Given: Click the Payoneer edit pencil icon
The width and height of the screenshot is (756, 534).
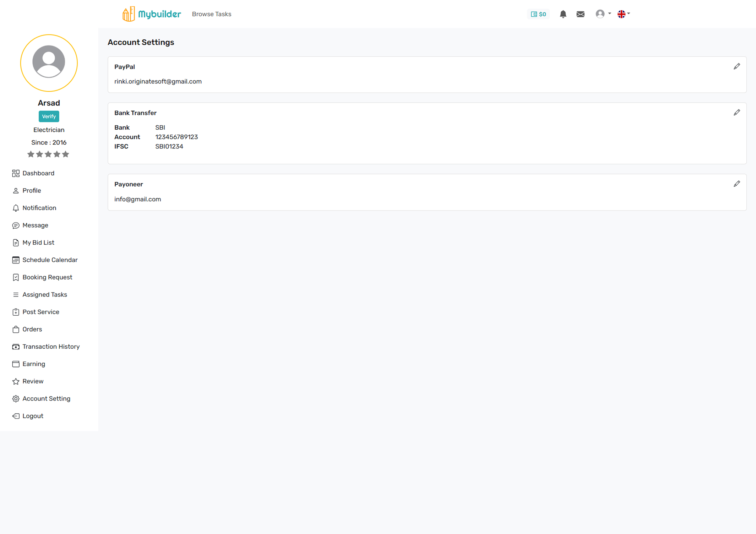Looking at the screenshot, I should 736,184.
